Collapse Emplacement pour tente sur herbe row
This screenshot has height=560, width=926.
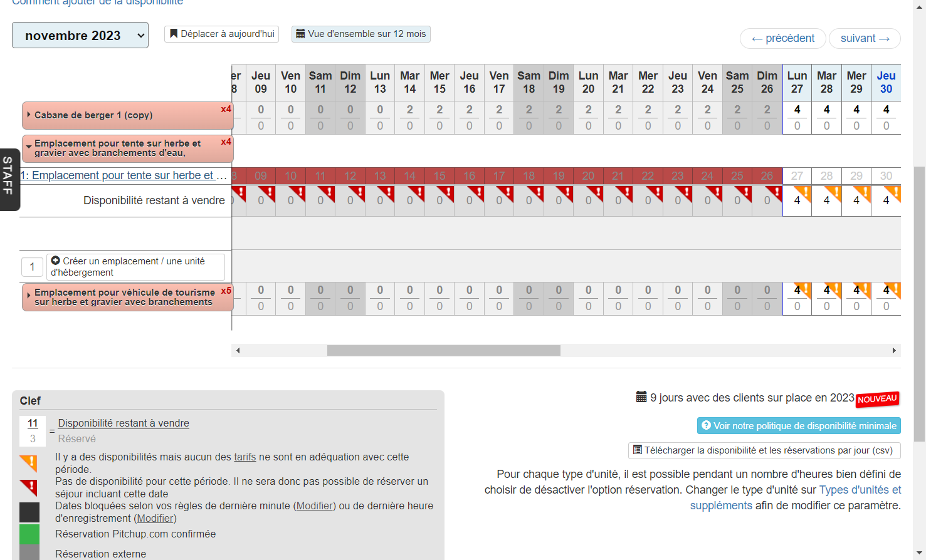(127, 148)
